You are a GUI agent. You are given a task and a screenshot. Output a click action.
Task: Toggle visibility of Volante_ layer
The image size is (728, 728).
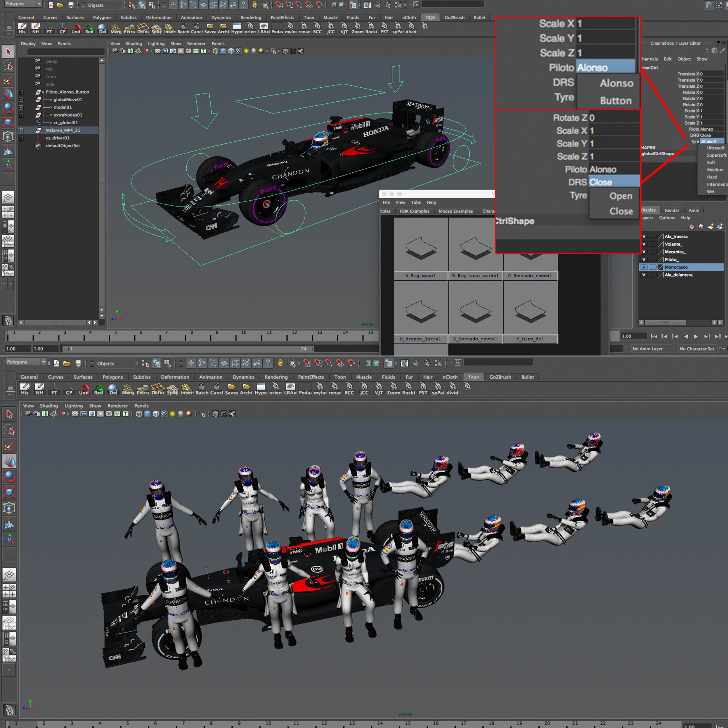[644, 244]
